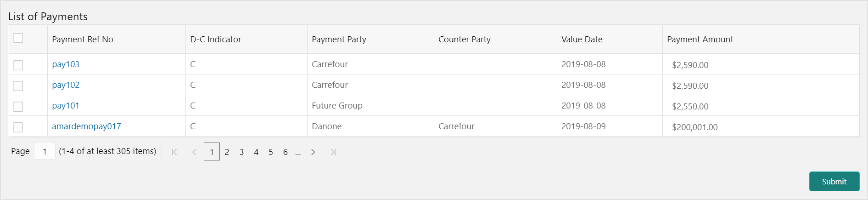Toggle the select-all checkbox in header

[x=18, y=38]
